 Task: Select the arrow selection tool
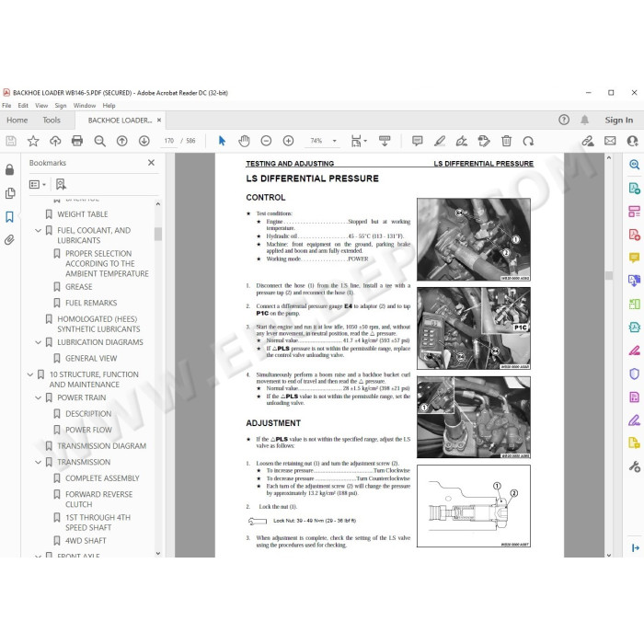[x=223, y=142]
